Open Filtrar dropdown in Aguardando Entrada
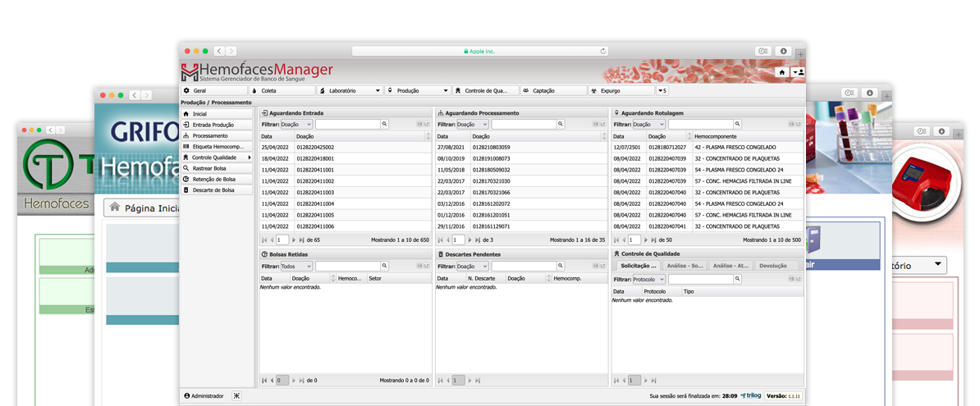 pos(297,125)
